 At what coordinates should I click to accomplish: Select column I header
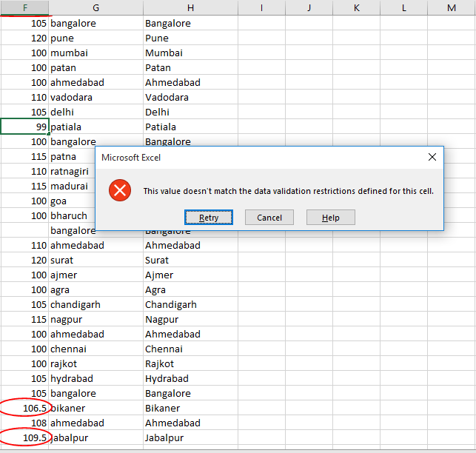pyautogui.click(x=261, y=7)
